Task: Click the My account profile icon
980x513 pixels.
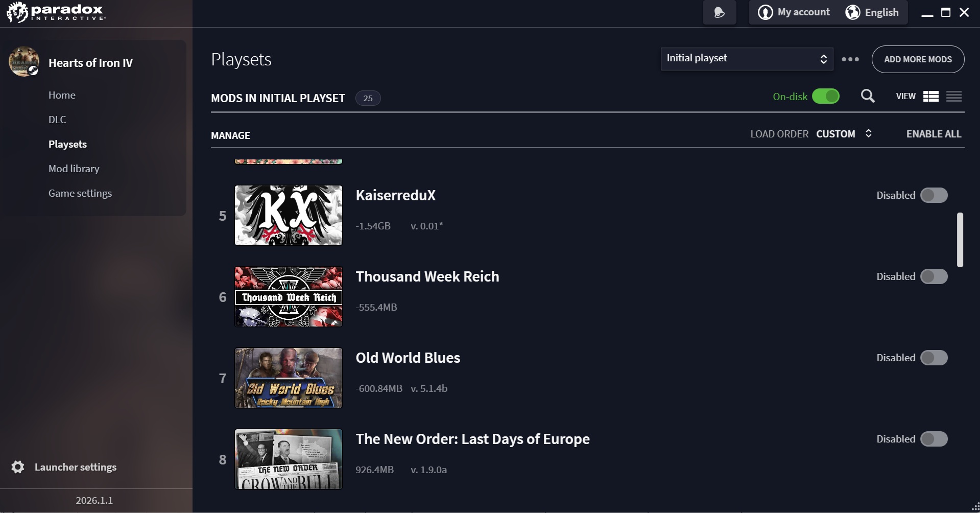Action: point(765,12)
